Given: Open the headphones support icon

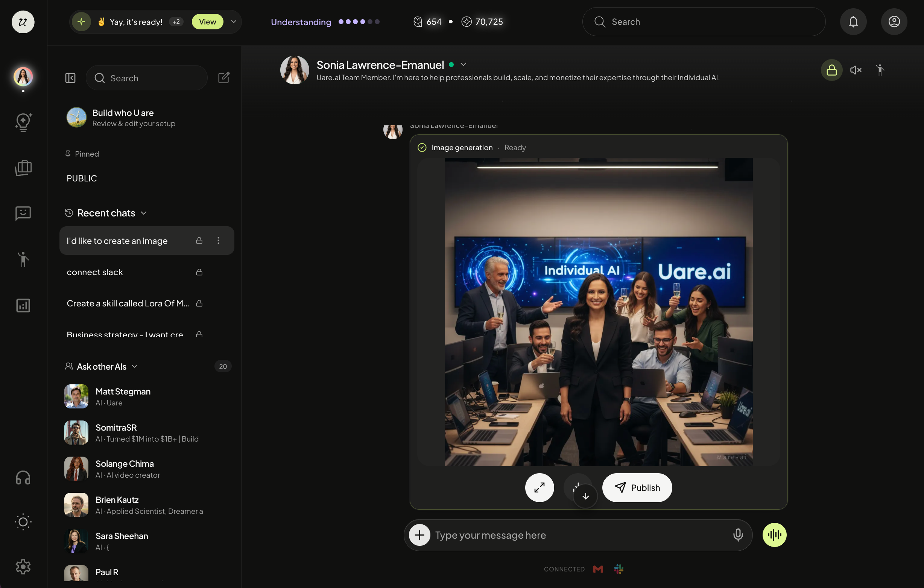Looking at the screenshot, I should tap(23, 478).
